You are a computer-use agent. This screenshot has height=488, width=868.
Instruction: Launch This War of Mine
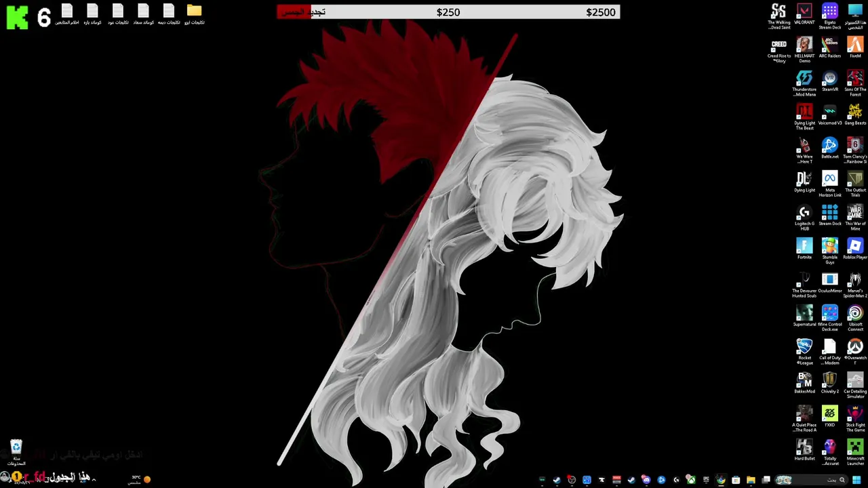[x=855, y=217]
